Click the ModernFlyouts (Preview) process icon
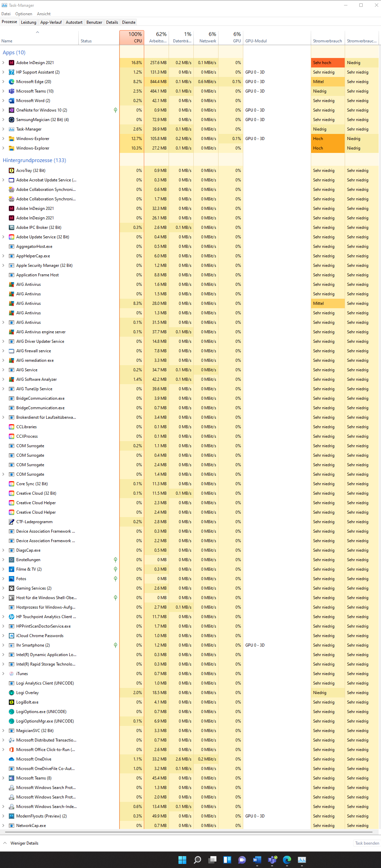 click(x=12, y=816)
